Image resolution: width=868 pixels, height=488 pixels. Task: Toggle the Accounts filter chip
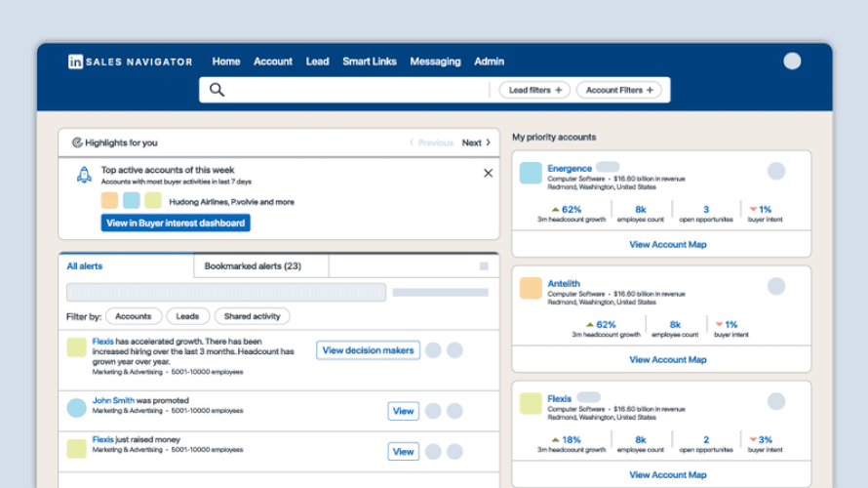click(134, 316)
